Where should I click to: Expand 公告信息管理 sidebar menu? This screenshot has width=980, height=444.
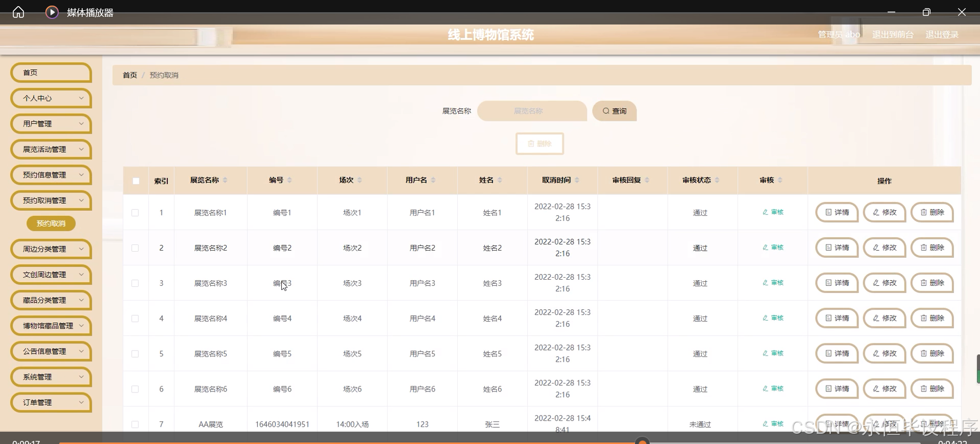tap(51, 351)
